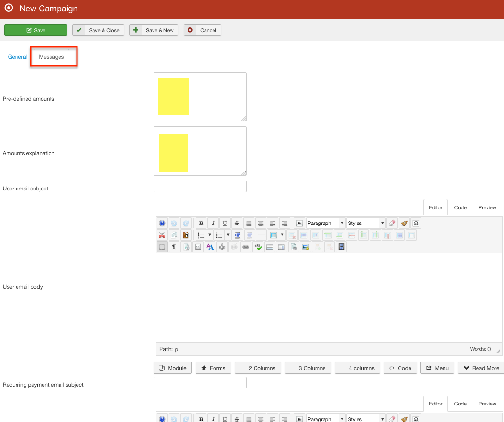Click the spellcheck icon with green checkmark

pyautogui.click(x=257, y=247)
